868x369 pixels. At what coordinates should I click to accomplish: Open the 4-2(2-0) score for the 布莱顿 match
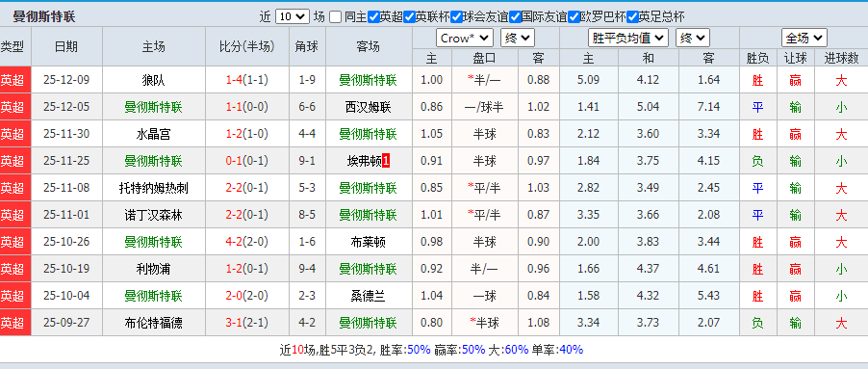[247, 242]
